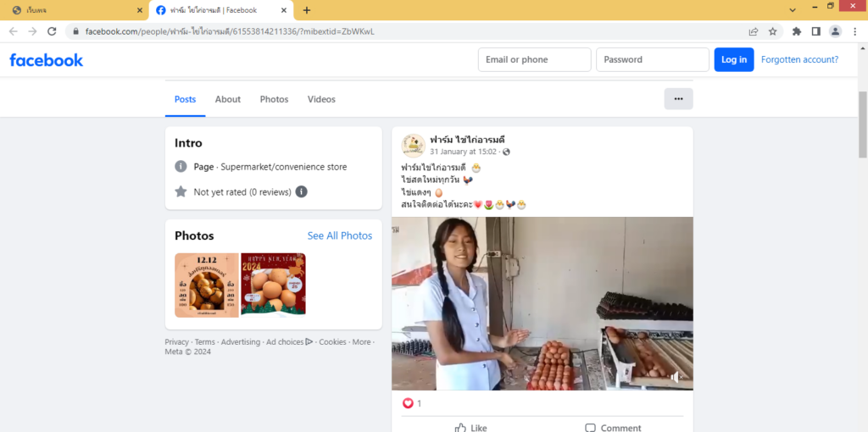This screenshot has height=432, width=868.
Task: Open the Chrome profile avatar icon
Action: [x=835, y=31]
